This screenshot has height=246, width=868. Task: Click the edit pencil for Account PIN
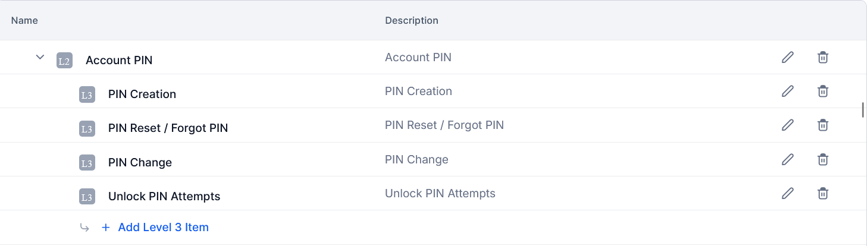coord(788,58)
